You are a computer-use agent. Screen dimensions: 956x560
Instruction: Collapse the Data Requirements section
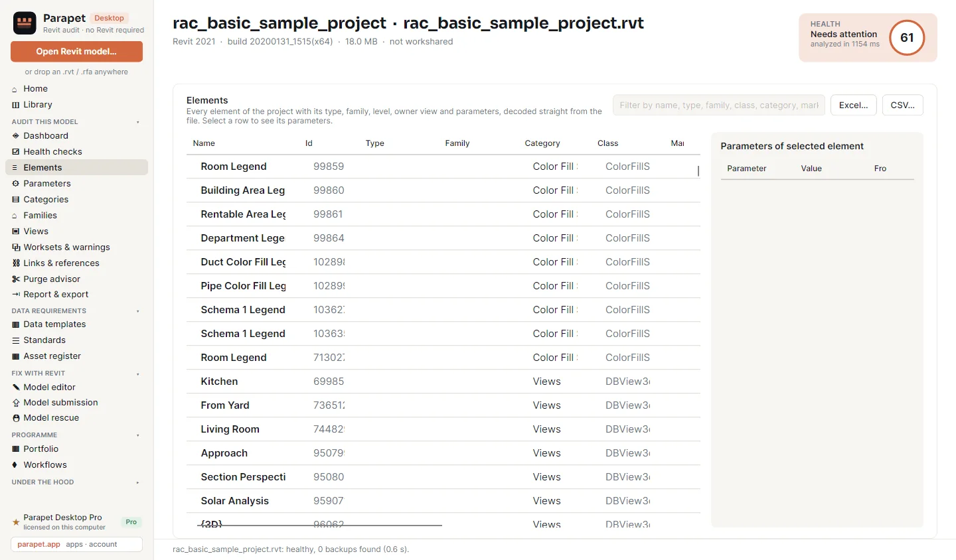(138, 311)
